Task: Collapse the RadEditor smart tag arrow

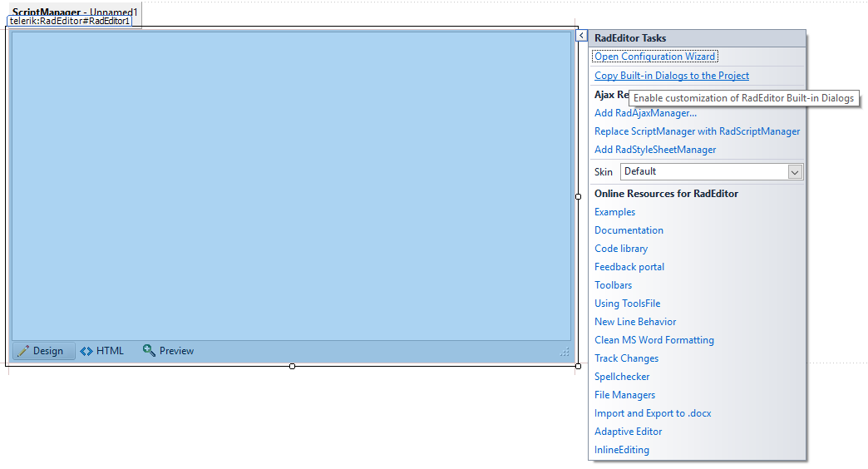Action: pos(581,36)
